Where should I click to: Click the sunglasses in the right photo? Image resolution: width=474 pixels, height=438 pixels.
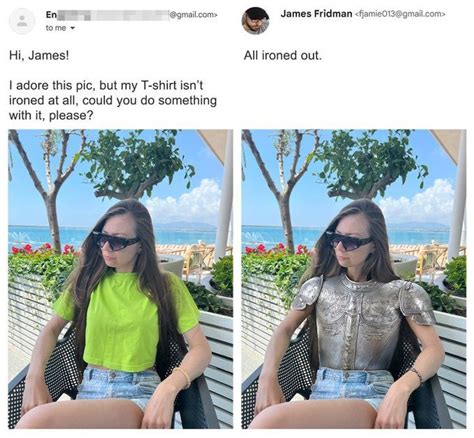pos(350,241)
